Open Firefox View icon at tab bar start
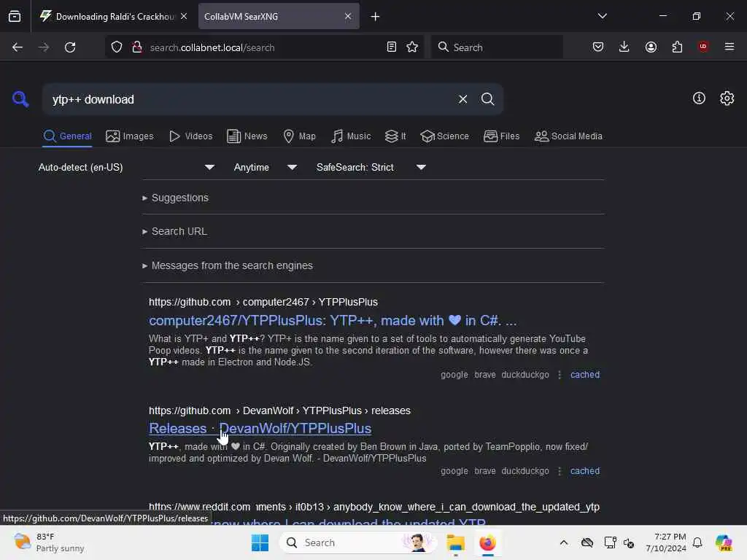 (x=15, y=16)
